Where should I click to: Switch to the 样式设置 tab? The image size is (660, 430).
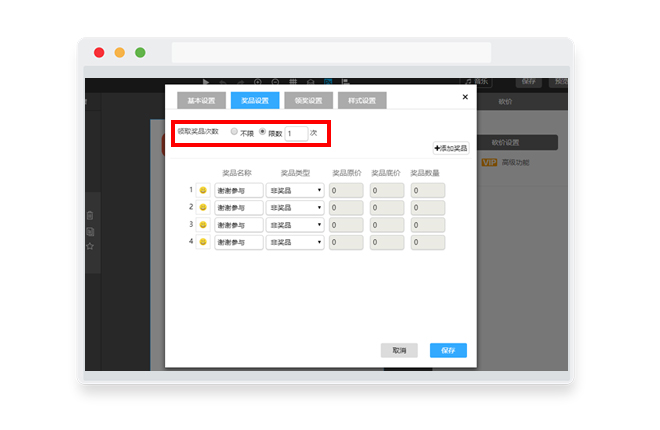(x=362, y=101)
